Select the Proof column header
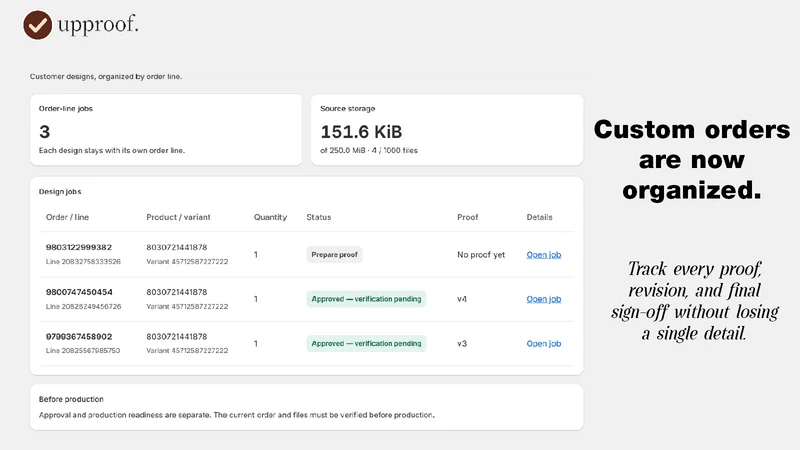This screenshot has width=800, height=450. [x=467, y=217]
